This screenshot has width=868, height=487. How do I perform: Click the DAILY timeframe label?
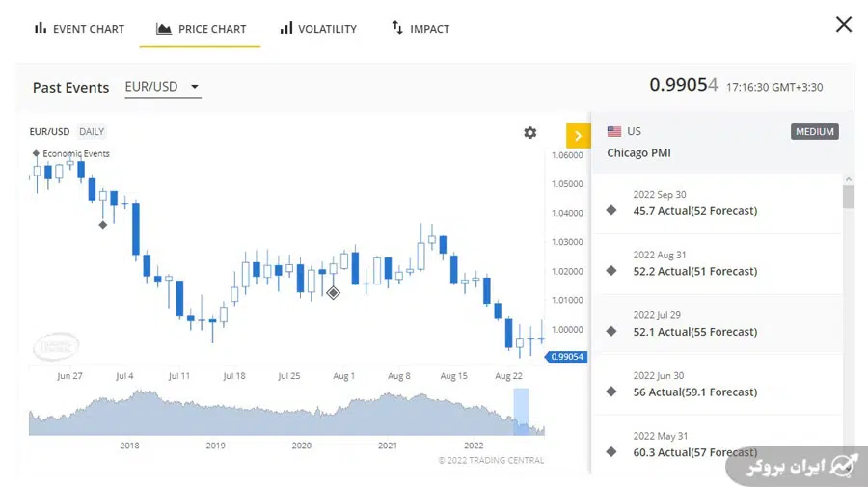pos(92,132)
